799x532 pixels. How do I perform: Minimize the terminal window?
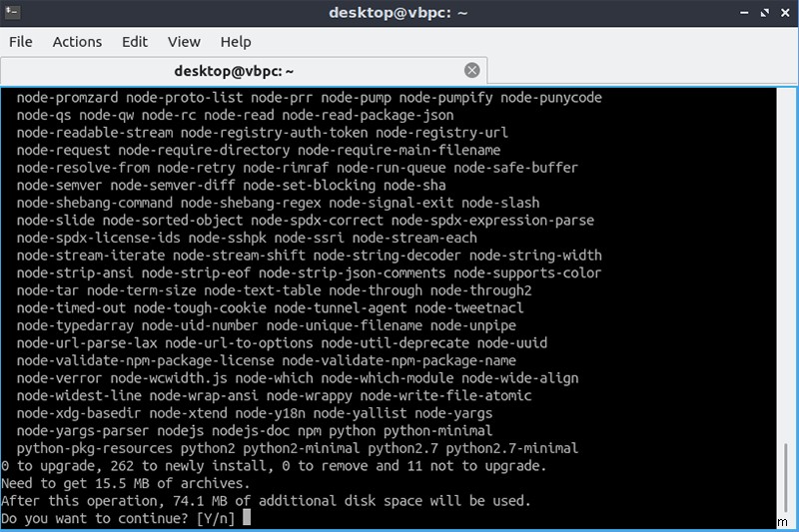[x=744, y=13]
